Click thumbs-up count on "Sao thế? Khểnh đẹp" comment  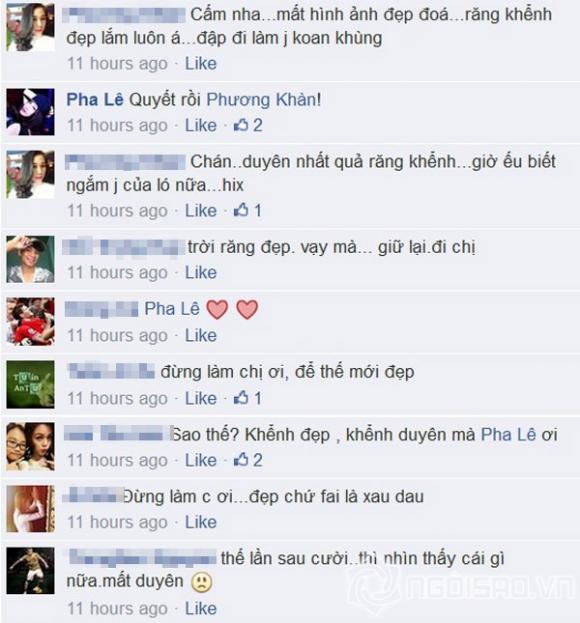(x=258, y=460)
